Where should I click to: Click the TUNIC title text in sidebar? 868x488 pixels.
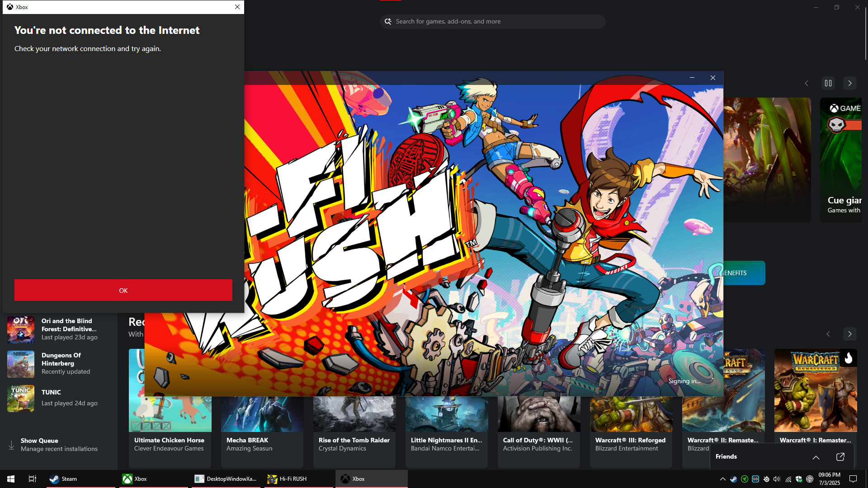coord(51,392)
